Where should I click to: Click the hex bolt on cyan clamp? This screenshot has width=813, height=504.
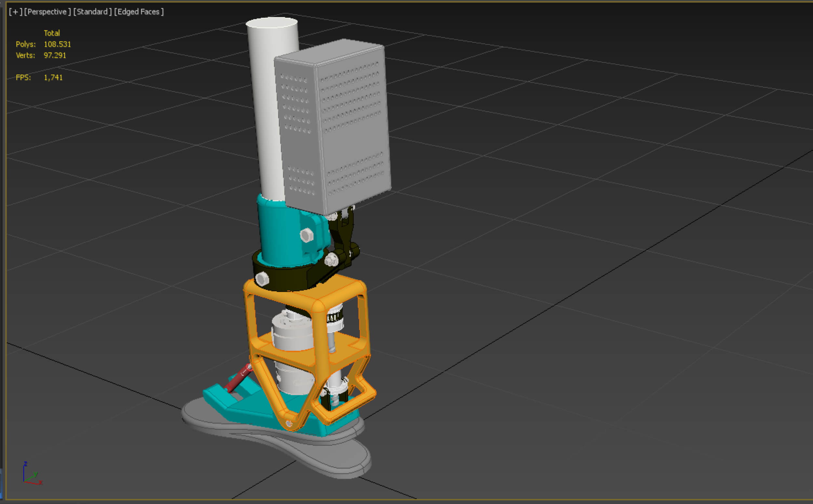[306, 235]
